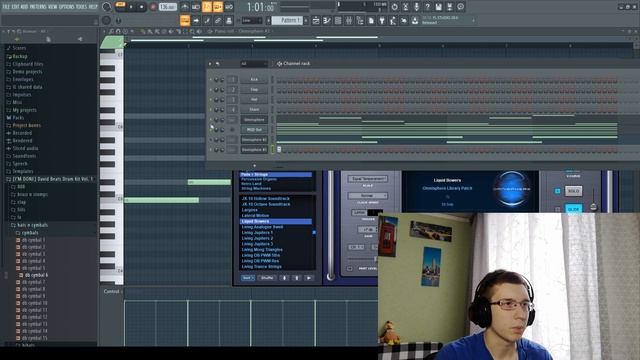Viewport: 640px width, 360px height.
Task: Open the OPTIONS menu
Action: click(x=67, y=7)
